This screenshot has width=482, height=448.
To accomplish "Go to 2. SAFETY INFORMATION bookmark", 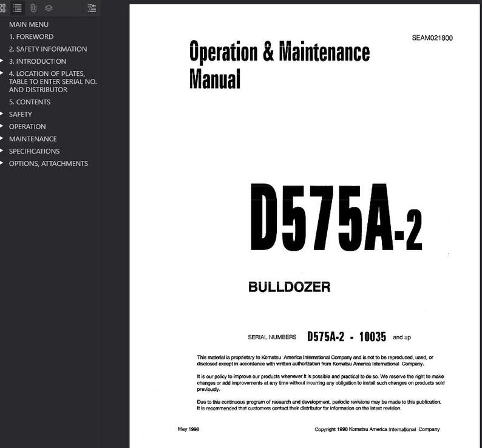I will (x=48, y=49).
